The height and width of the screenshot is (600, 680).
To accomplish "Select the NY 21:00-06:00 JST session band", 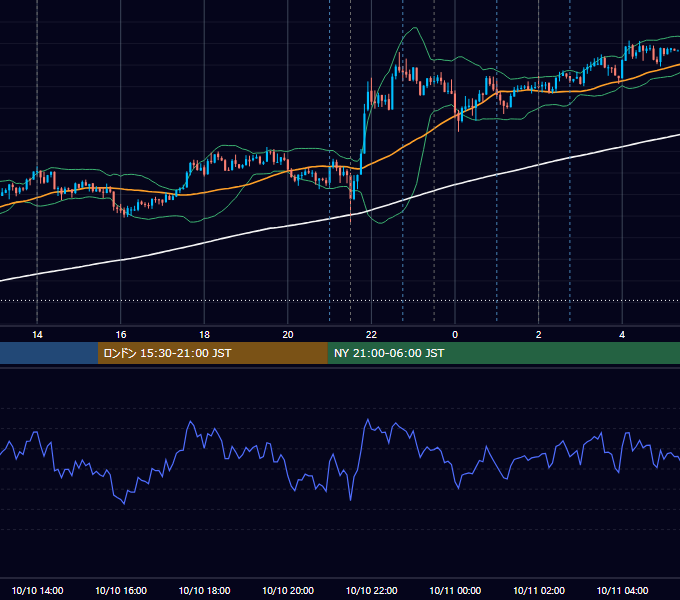I will tap(503, 353).
